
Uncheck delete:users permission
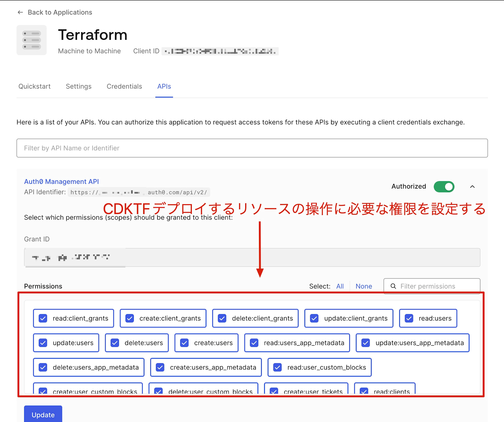[x=115, y=343]
